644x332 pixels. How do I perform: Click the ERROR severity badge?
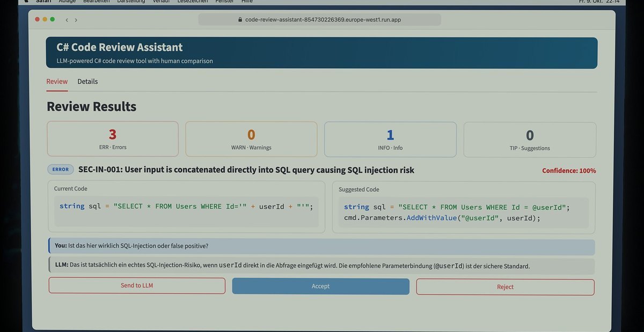(61, 169)
